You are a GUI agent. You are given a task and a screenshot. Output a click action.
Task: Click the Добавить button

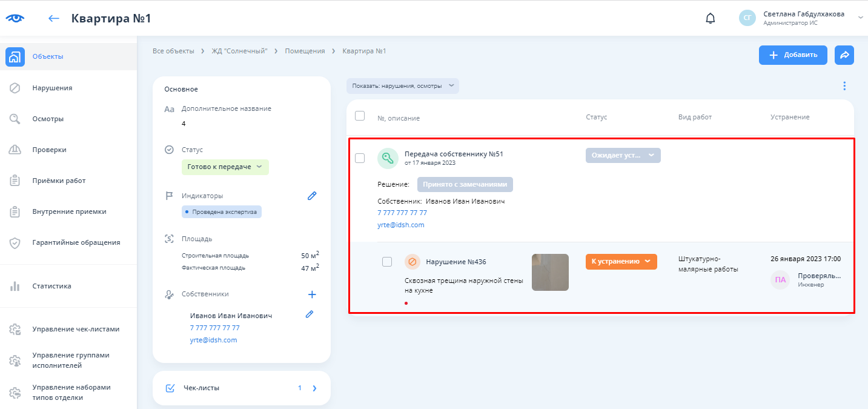(x=792, y=55)
